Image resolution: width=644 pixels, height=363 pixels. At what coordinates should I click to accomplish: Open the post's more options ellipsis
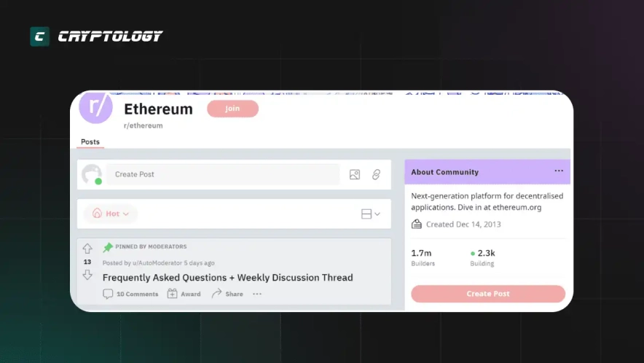[x=257, y=294]
